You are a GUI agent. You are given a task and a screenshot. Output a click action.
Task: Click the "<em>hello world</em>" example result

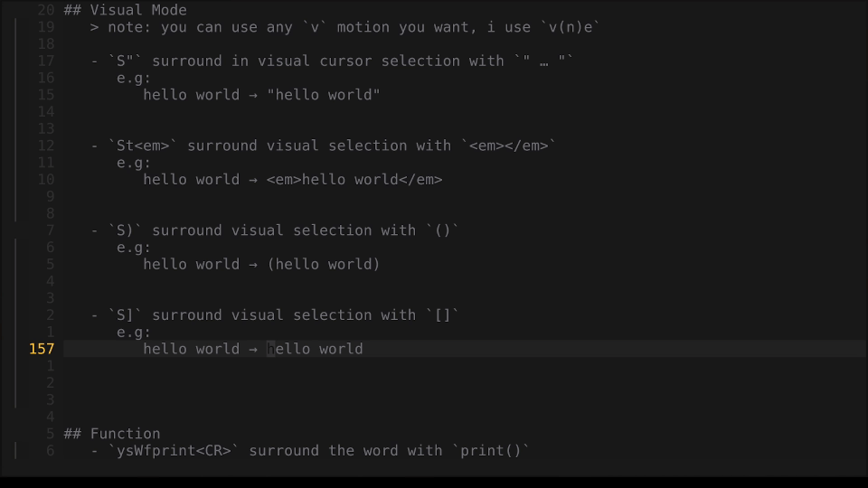[x=354, y=180]
